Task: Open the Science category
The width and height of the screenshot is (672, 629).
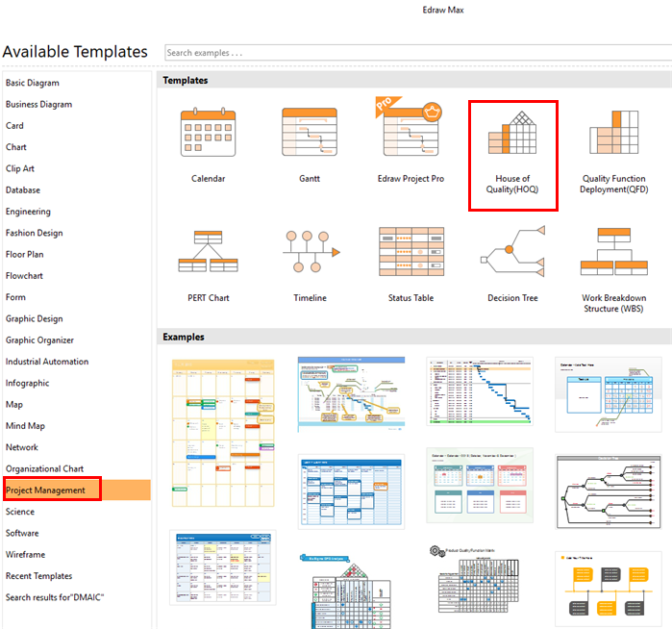Action: coord(20,512)
